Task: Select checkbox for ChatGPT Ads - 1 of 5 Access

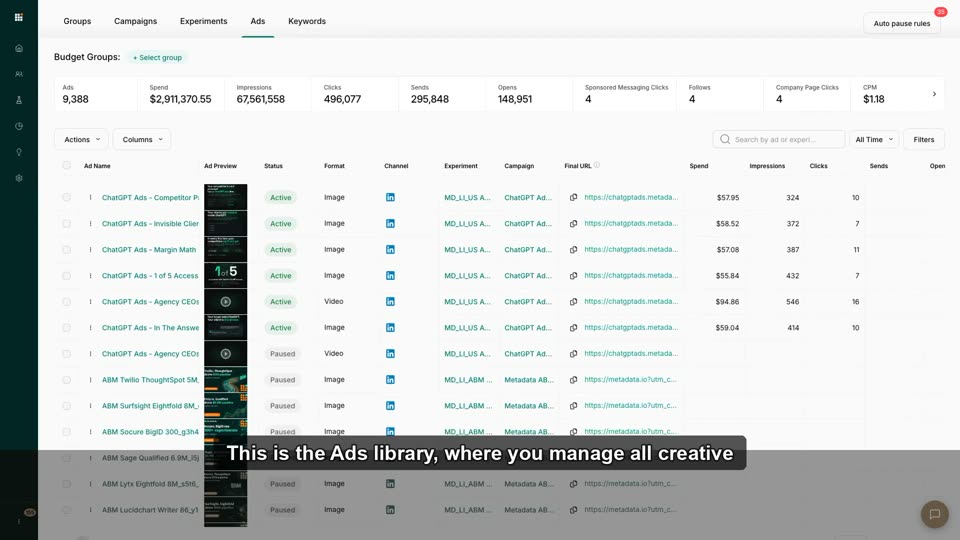Action: 67,276
